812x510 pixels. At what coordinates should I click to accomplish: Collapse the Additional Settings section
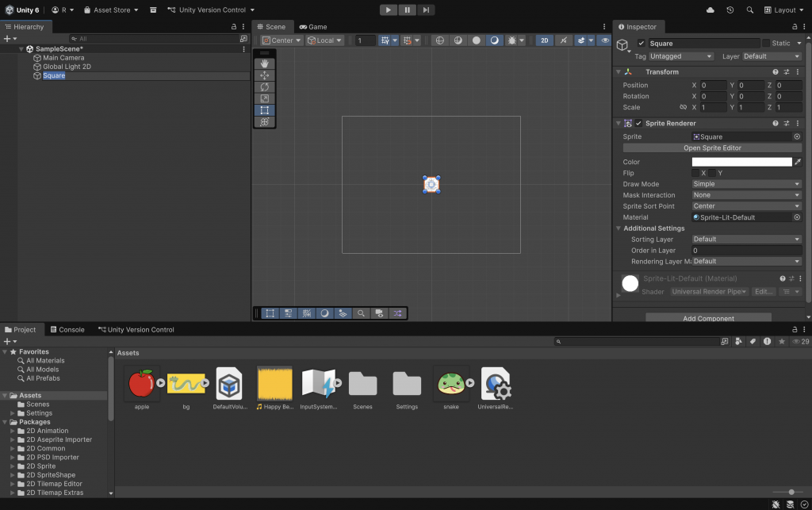(x=619, y=228)
